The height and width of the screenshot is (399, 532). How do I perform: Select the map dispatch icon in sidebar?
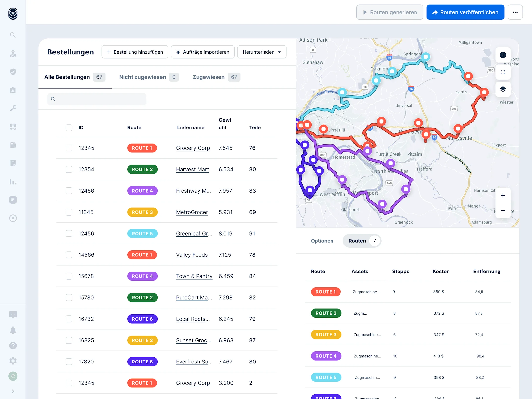[x=13, y=53]
